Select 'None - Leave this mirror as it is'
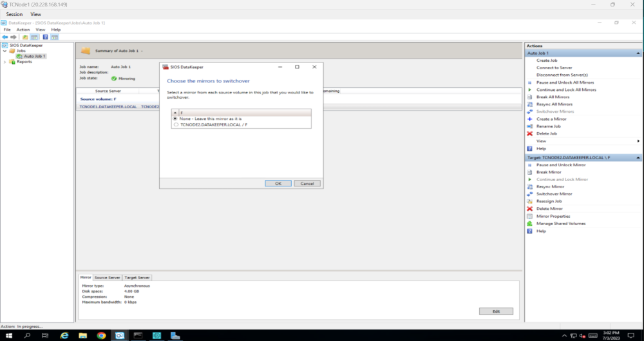This screenshot has height=341, width=644. [x=176, y=119]
